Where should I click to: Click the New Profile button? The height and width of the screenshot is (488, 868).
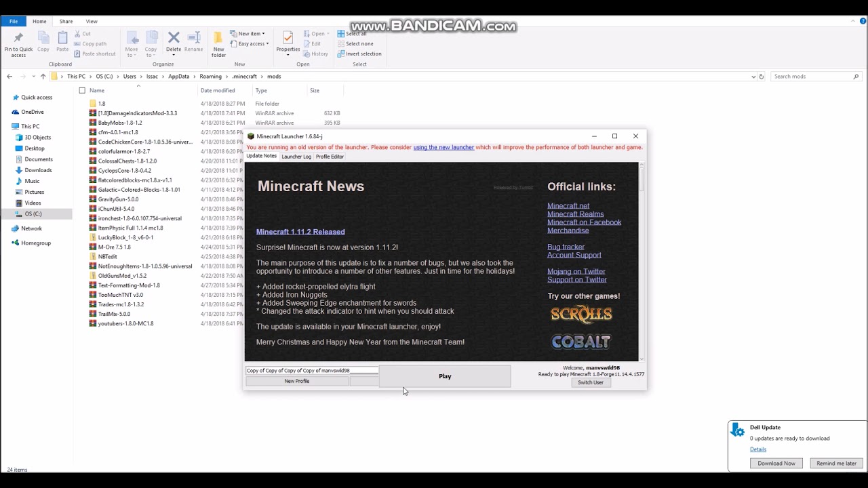(297, 381)
